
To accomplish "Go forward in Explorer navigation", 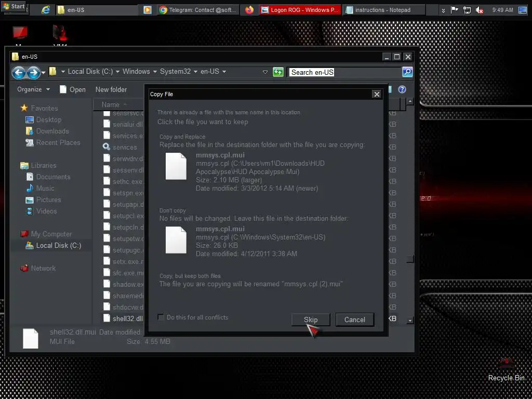I will [33, 72].
